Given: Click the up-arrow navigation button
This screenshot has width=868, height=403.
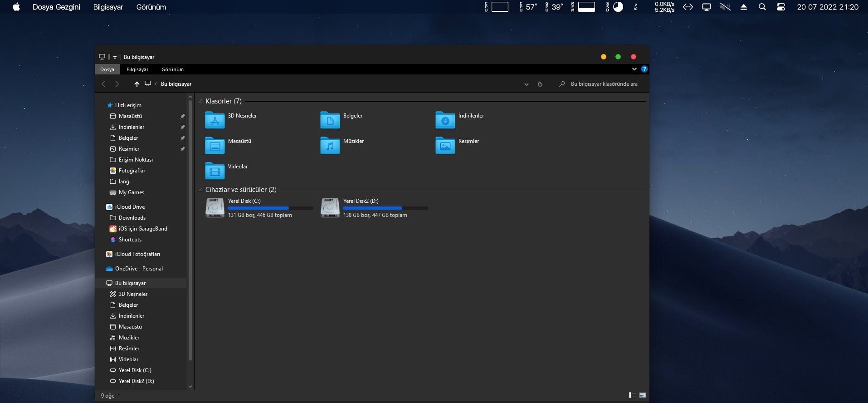Looking at the screenshot, I should pos(137,84).
